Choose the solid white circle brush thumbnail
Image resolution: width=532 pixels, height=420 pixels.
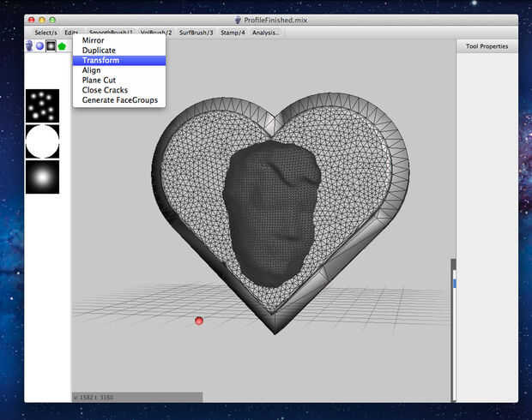click(42, 141)
